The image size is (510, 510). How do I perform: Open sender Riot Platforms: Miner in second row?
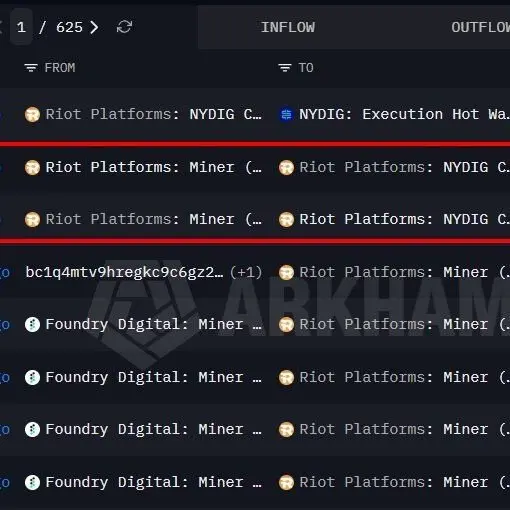tap(153, 167)
